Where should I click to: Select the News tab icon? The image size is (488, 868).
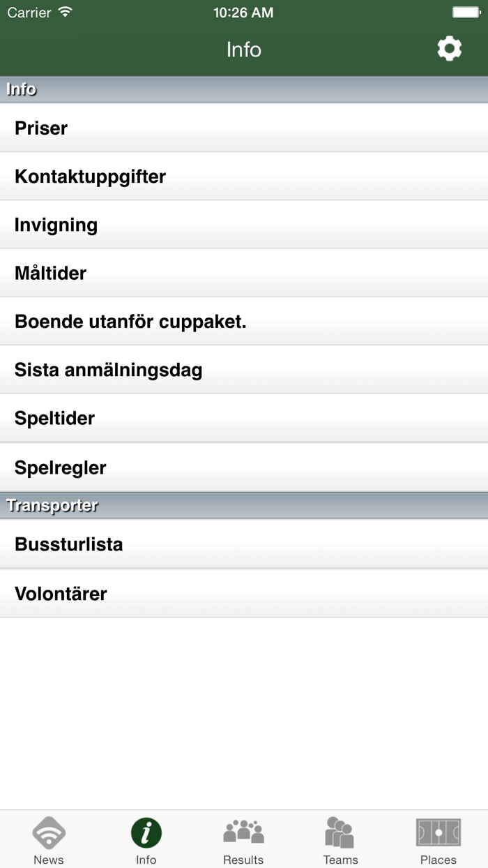point(48,832)
